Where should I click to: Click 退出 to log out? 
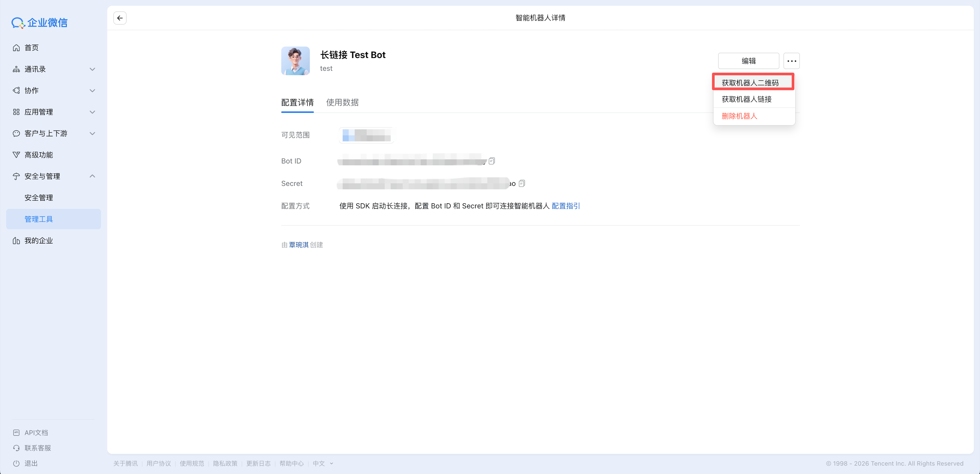click(31, 463)
